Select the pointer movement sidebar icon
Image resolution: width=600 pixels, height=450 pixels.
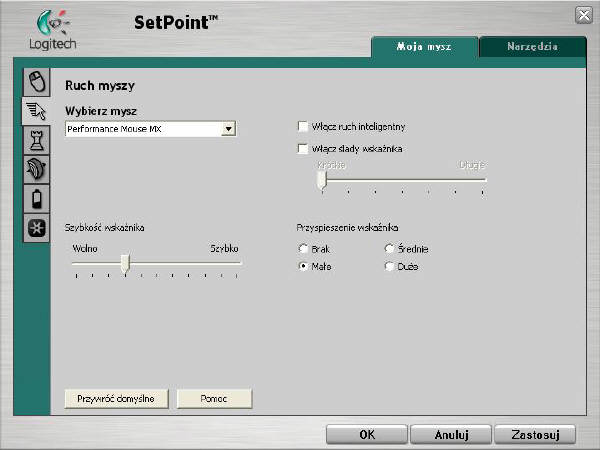pos(36,111)
